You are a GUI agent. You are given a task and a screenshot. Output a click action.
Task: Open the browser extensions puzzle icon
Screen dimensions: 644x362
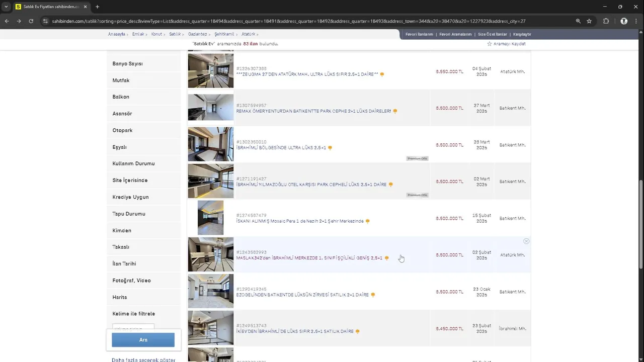click(x=606, y=21)
